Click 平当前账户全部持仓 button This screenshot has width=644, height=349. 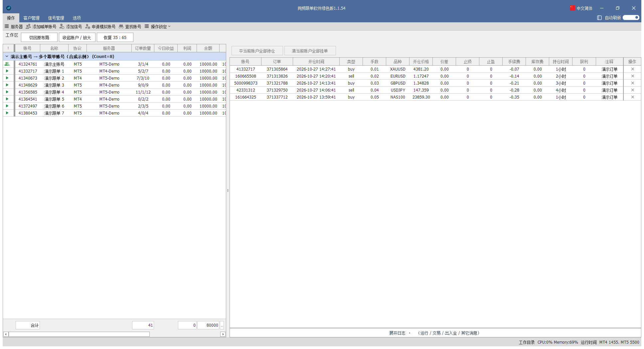pyautogui.click(x=257, y=51)
